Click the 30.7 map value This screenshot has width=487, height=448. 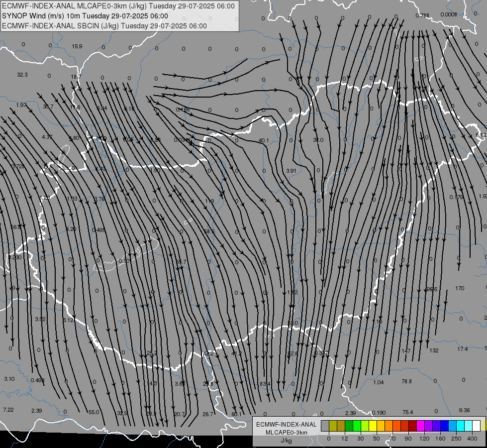48,107
